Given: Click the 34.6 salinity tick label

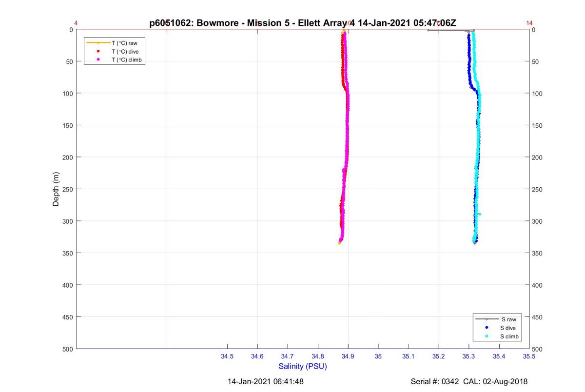Looking at the screenshot, I should click(257, 357).
